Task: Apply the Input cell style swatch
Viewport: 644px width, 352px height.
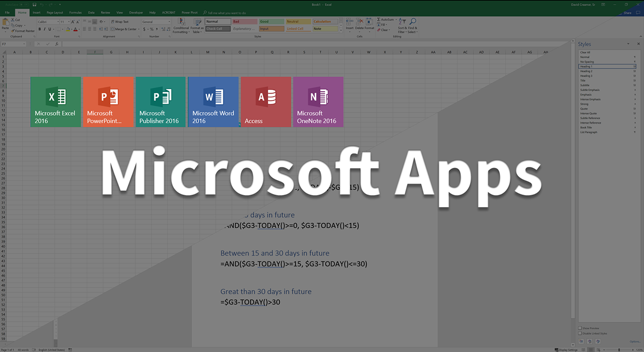Action: (x=271, y=29)
